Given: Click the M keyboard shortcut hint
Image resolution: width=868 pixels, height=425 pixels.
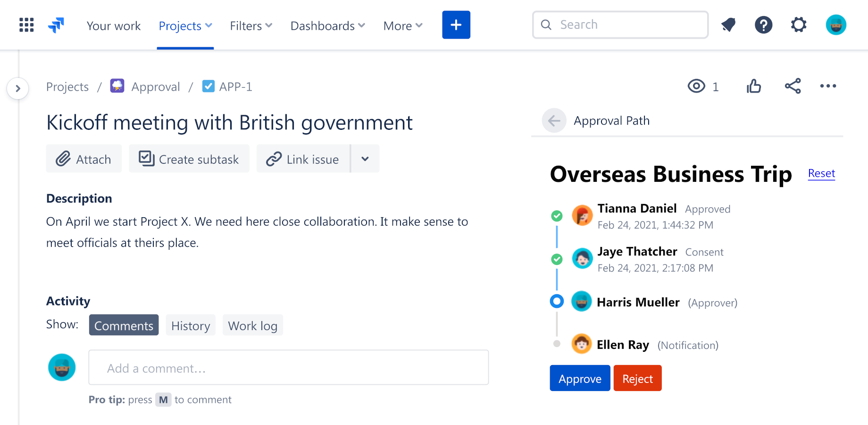Looking at the screenshot, I should click(x=163, y=399).
